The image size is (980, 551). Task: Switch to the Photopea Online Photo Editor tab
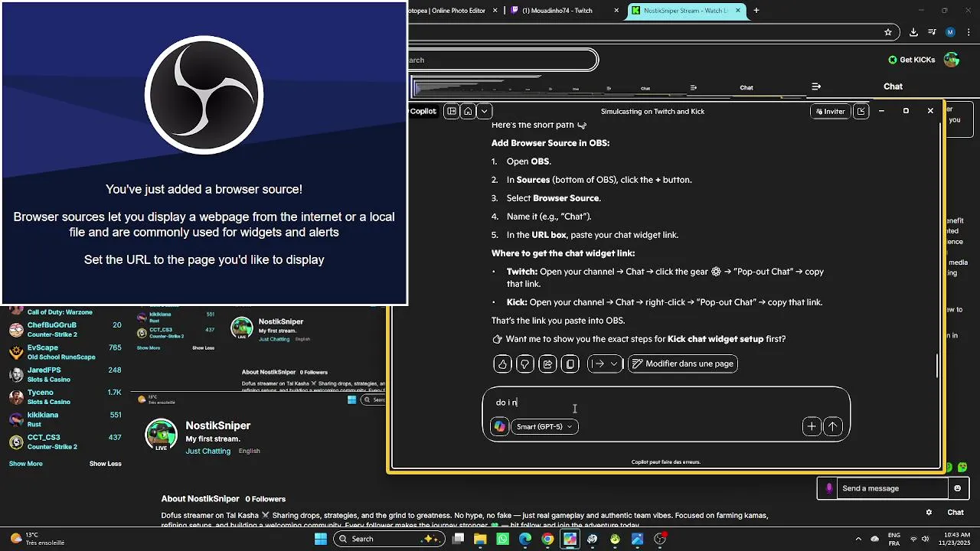pyautogui.click(x=452, y=11)
